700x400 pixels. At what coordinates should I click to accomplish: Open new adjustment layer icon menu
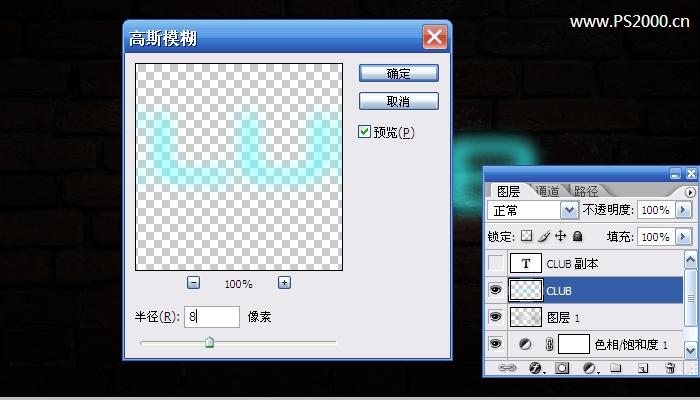pyautogui.click(x=590, y=368)
